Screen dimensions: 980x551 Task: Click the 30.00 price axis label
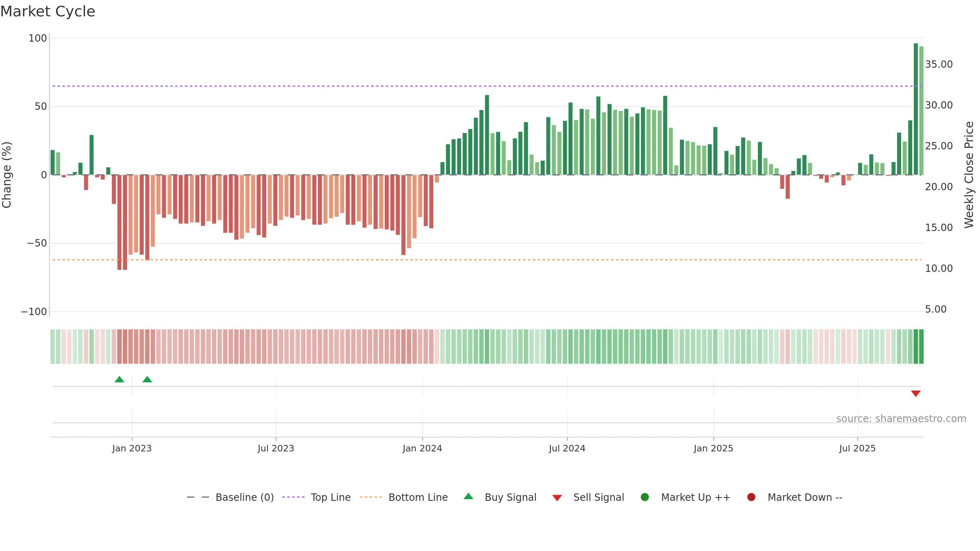[939, 105]
